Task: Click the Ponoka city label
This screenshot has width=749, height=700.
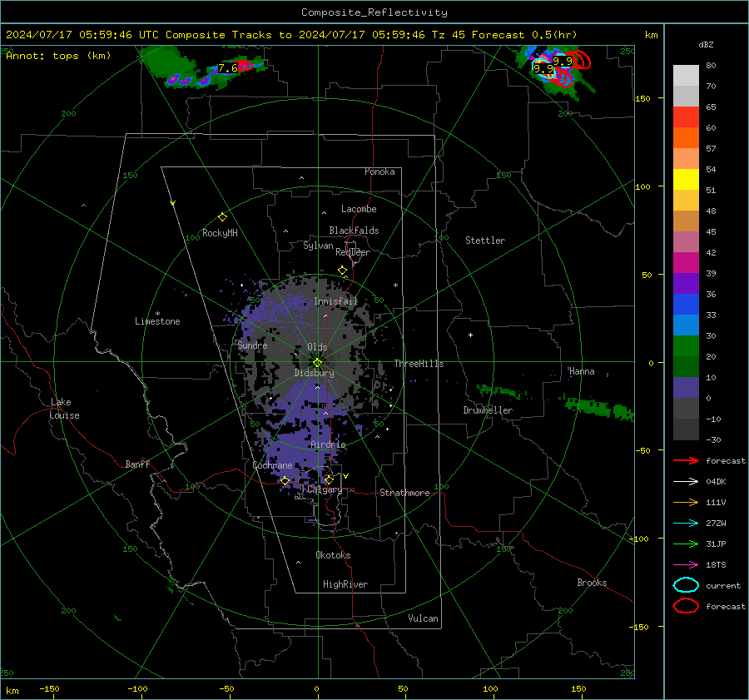Action: click(379, 171)
